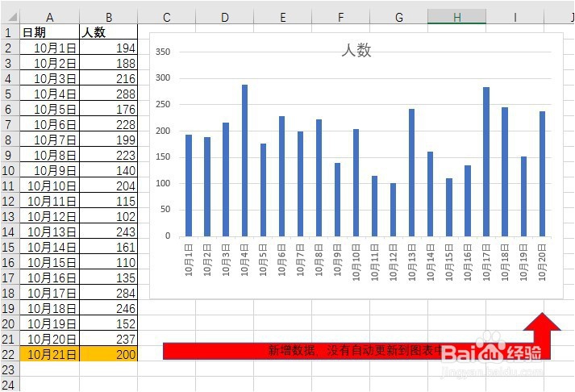Select row 1 header

(x=10, y=32)
